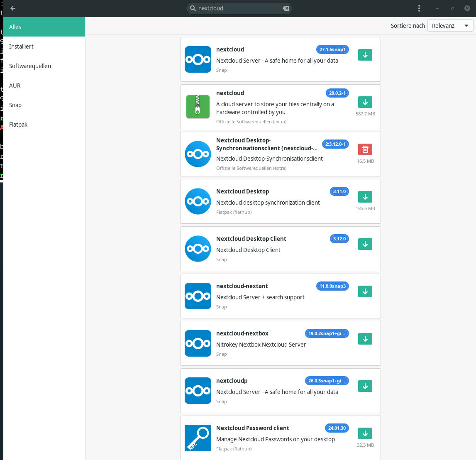Image resolution: width=476 pixels, height=460 pixels.
Task: Install the nextcloud 27.1.6snap1 snap package
Action: 365,55
